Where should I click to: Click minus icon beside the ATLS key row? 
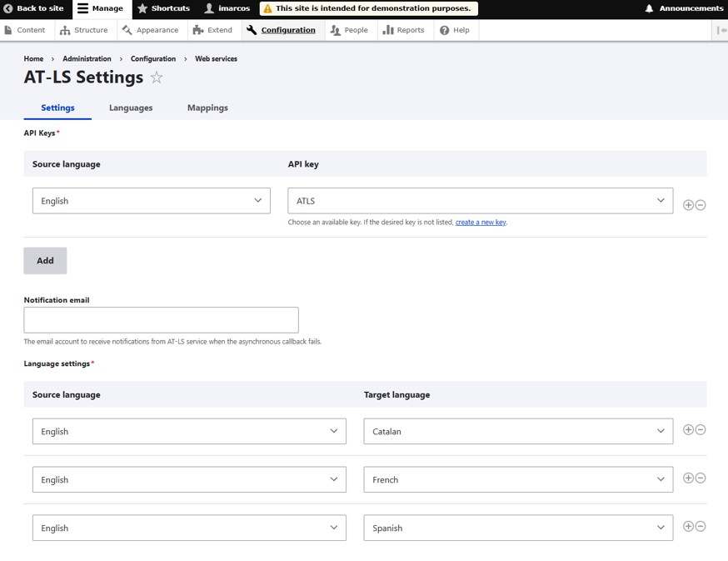tap(701, 205)
